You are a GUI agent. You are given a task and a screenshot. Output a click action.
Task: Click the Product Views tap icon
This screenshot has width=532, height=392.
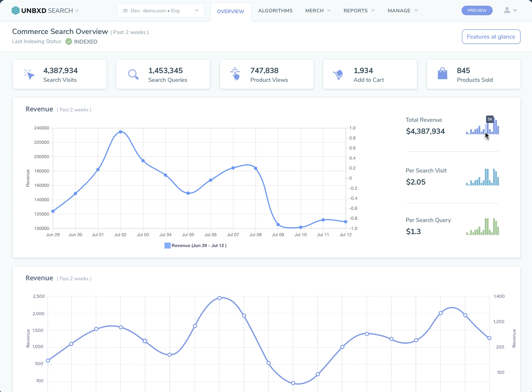coord(235,74)
